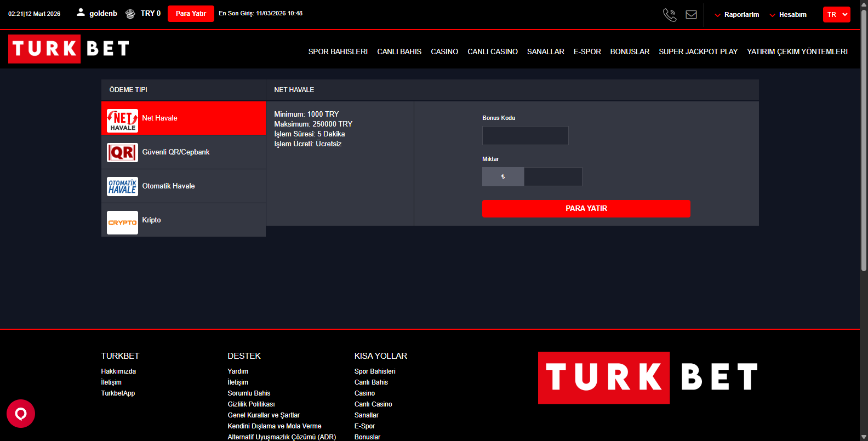The width and height of the screenshot is (868, 441).
Task: Open CANLI CASINO menu item
Action: point(493,51)
